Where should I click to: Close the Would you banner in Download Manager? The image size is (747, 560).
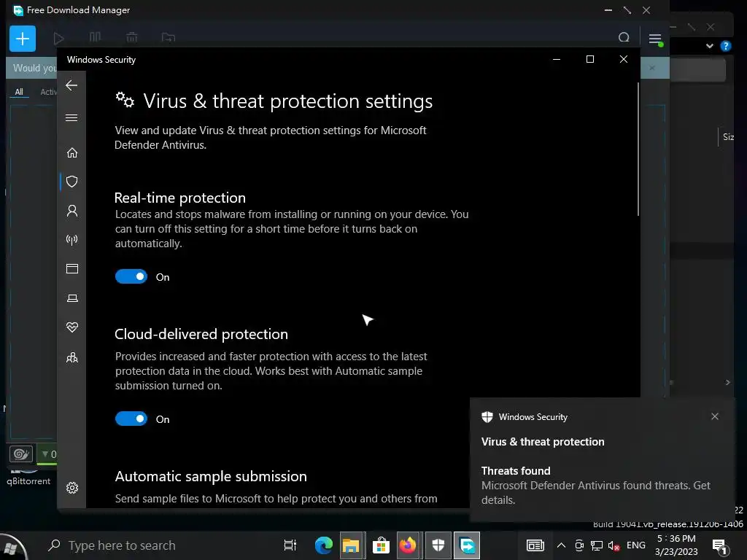[x=652, y=68]
